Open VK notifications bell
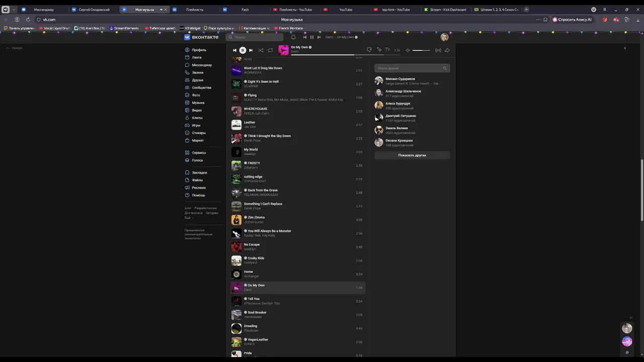 click(293, 37)
